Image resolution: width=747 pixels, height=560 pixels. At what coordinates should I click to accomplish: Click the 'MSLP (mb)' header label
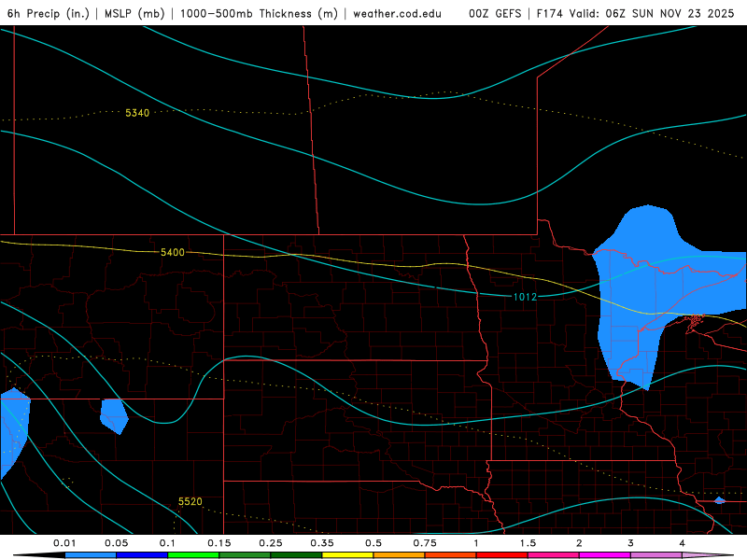[x=134, y=13]
